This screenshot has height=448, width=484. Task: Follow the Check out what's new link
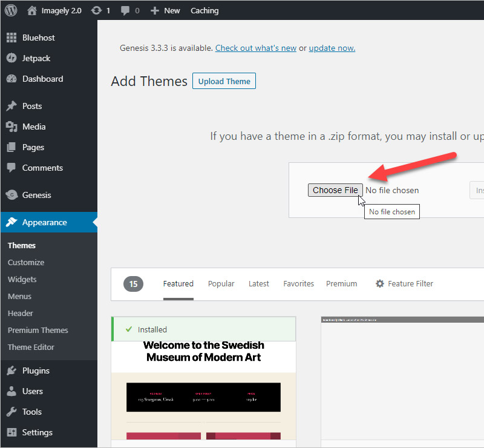(255, 48)
